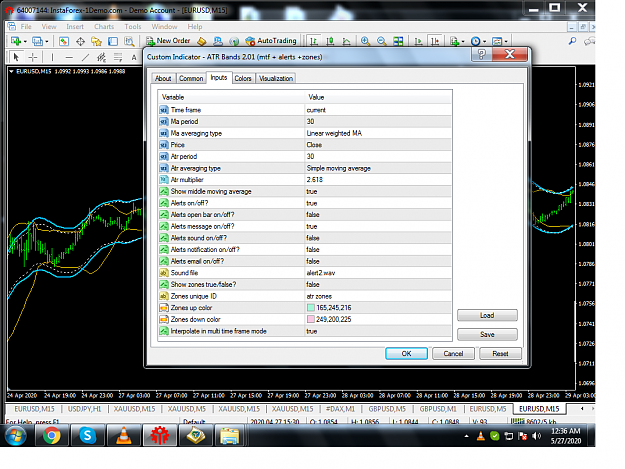
Task: Pick the Zones down color swatch
Action: point(311,319)
